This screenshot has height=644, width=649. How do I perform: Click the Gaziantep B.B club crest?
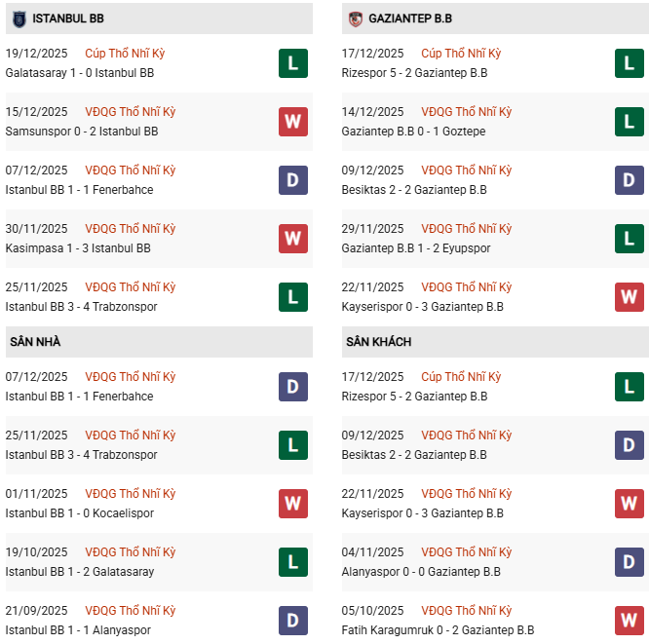point(356,19)
